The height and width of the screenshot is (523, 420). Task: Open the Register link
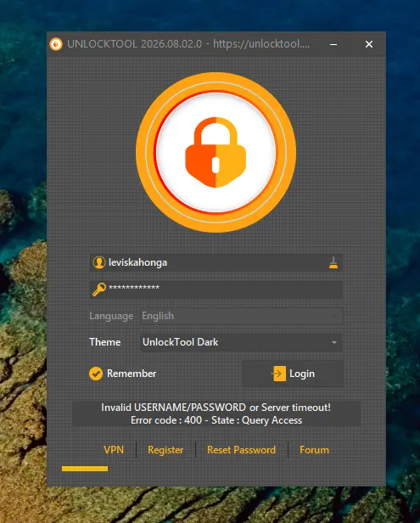(165, 450)
